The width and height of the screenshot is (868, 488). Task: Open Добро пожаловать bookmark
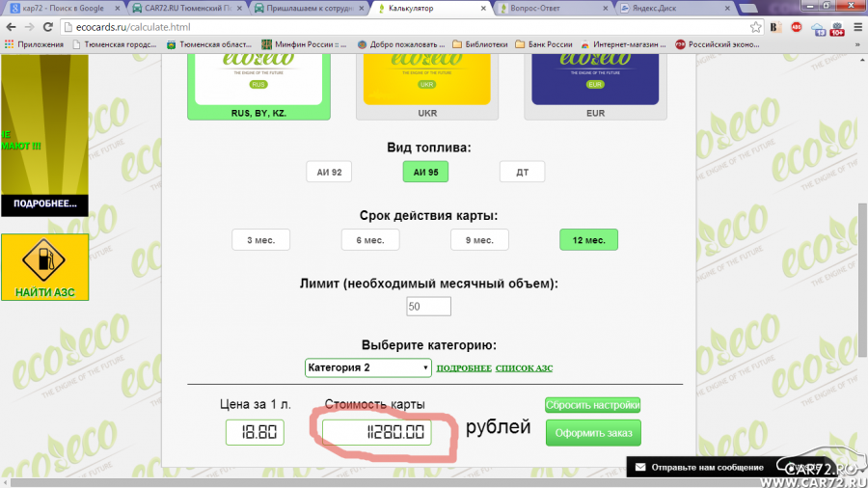click(x=401, y=44)
